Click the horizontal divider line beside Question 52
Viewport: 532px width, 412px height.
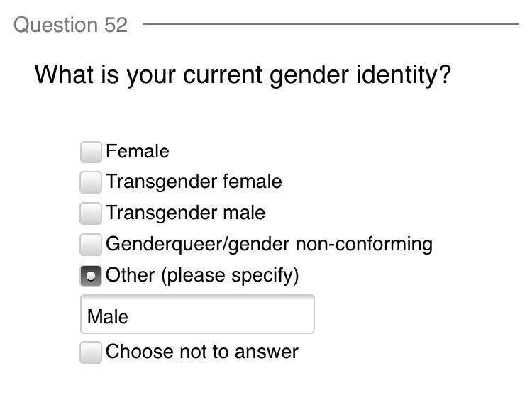click(x=330, y=24)
